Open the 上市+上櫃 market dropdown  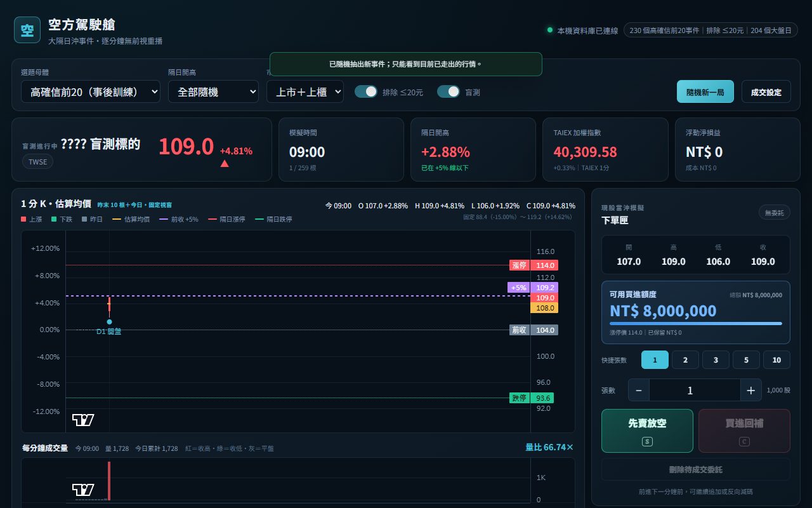[x=305, y=91]
